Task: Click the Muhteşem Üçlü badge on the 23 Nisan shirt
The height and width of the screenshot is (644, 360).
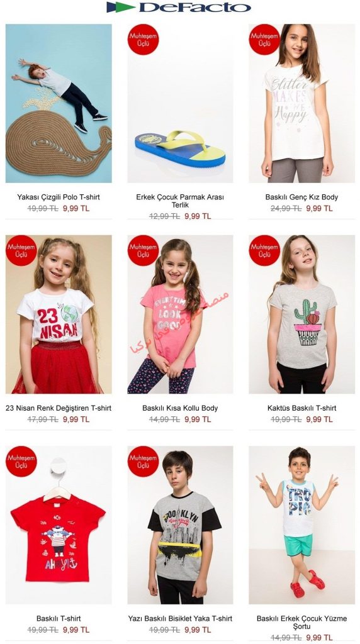Action: pyautogui.click(x=21, y=250)
